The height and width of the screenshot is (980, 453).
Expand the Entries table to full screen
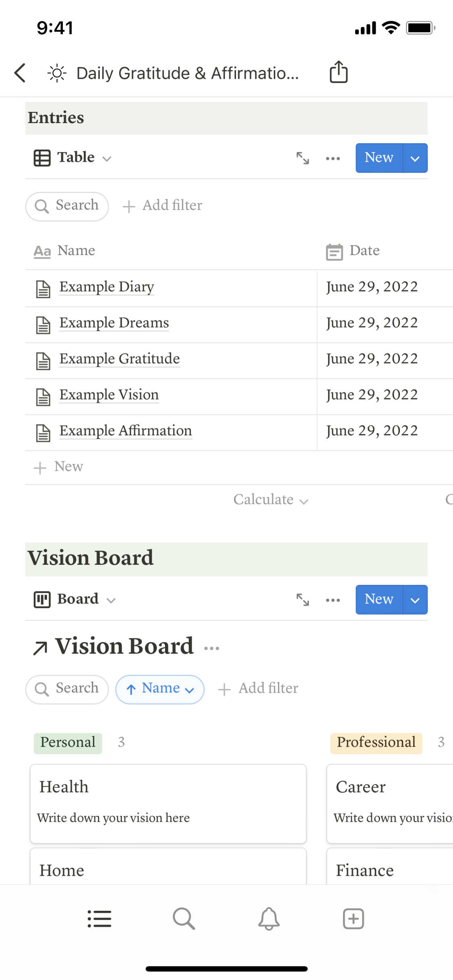point(303,158)
